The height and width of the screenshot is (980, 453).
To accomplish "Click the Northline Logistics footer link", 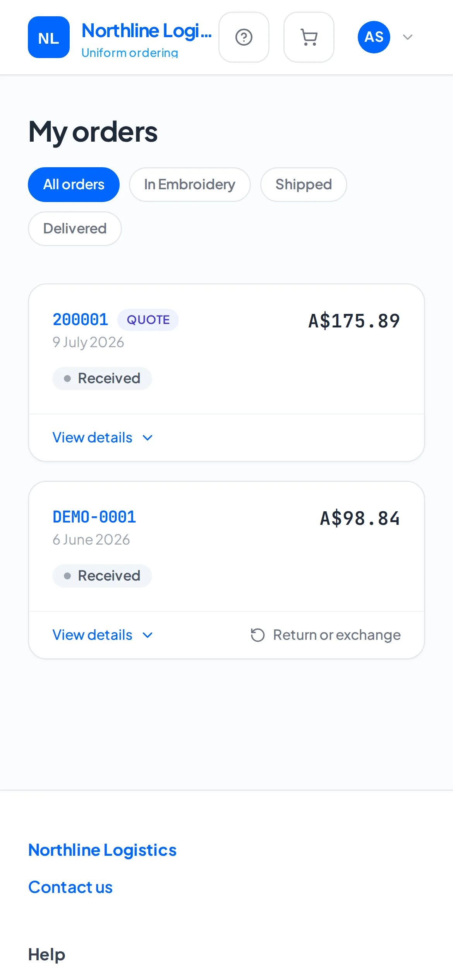I will [x=103, y=850].
